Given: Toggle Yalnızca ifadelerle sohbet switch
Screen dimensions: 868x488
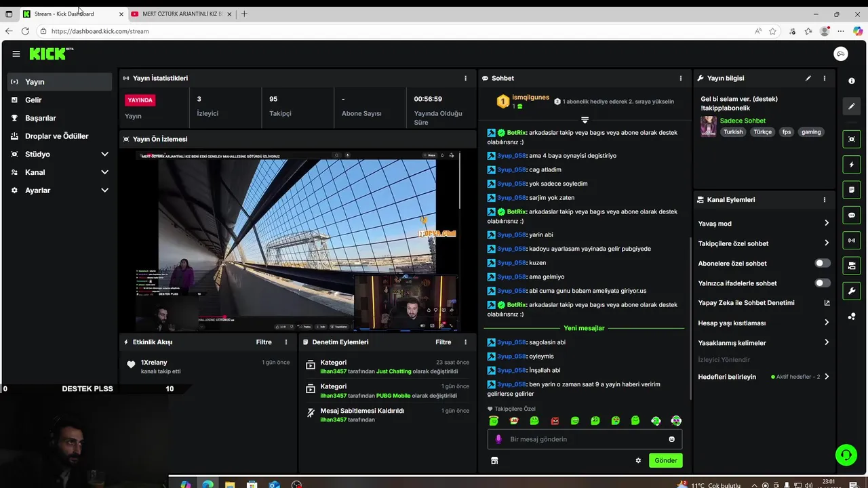Looking at the screenshot, I should click(822, 283).
